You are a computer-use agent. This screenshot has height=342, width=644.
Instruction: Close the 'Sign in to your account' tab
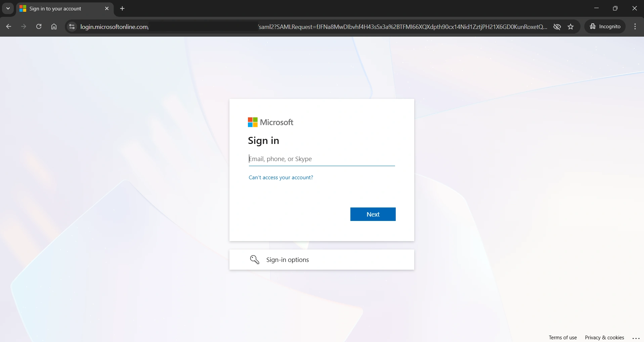point(107,8)
